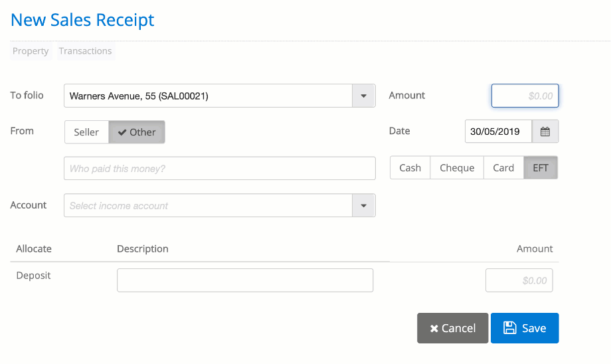The image size is (611, 364).
Task: Click the Select income account field
Action: tap(207, 206)
